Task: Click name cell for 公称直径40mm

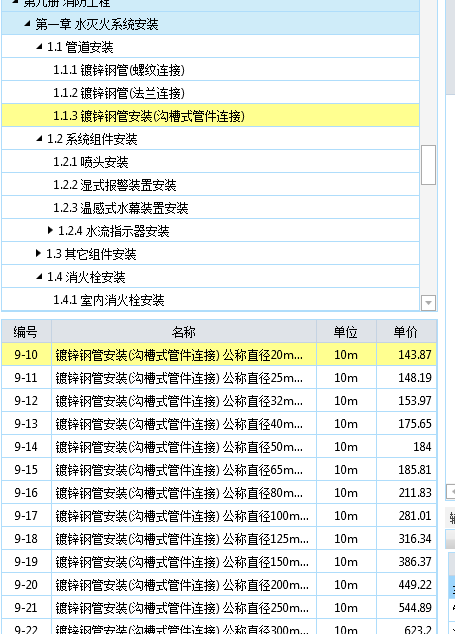Action: coord(184,424)
